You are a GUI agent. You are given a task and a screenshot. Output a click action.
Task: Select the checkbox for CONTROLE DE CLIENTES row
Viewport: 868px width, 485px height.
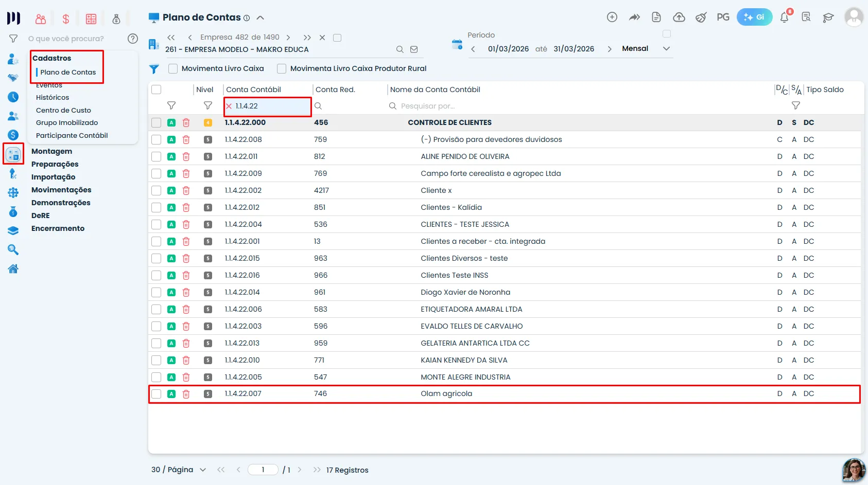pyautogui.click(x=157, y=122)
